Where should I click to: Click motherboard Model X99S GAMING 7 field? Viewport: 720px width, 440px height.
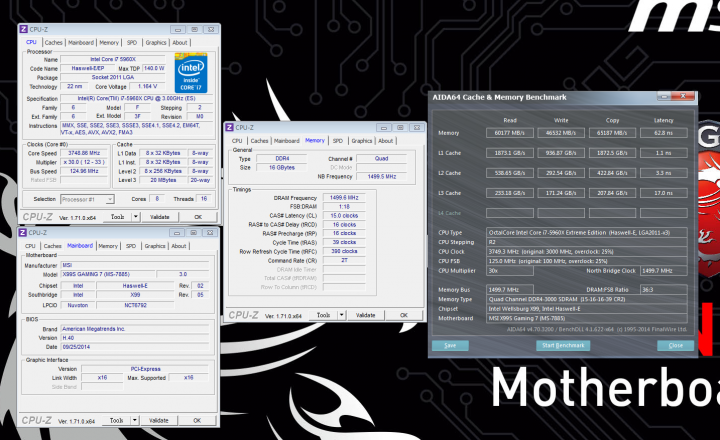click(x=107, y=274)
